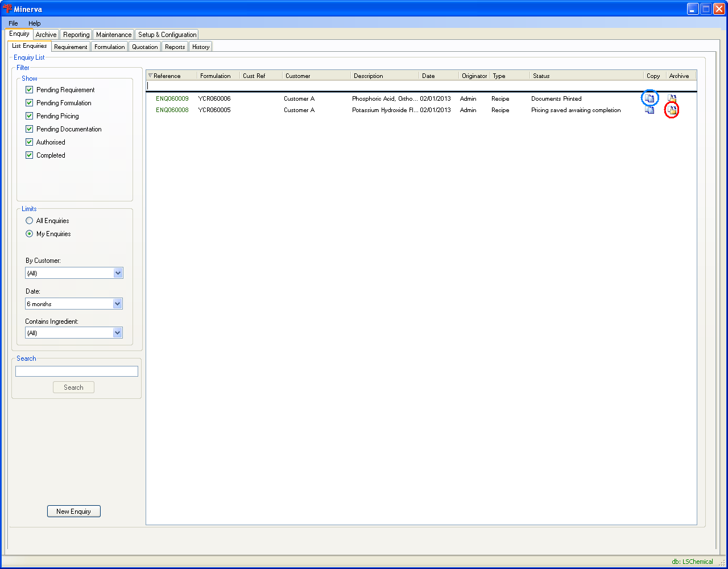Select the My Enquiries radio button
Viewport: 728px width, 569px height.
(x=30, y=234)
